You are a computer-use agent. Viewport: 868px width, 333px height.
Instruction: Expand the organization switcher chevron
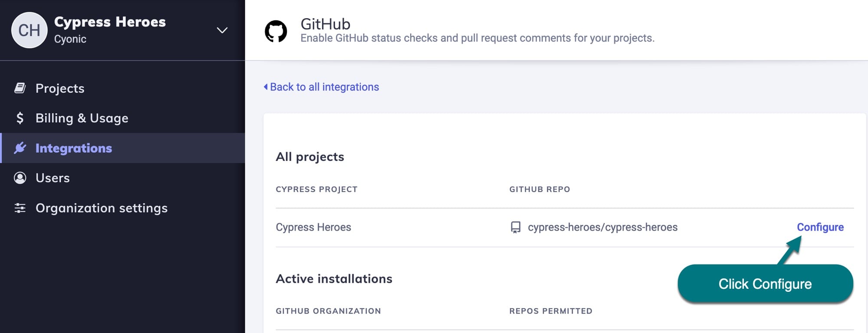222,30
